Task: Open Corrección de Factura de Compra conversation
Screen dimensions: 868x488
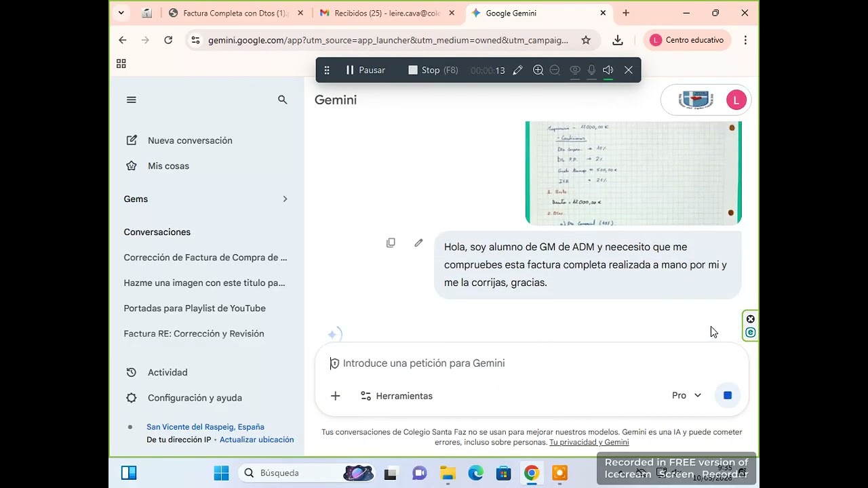Action: click(205, 258)
